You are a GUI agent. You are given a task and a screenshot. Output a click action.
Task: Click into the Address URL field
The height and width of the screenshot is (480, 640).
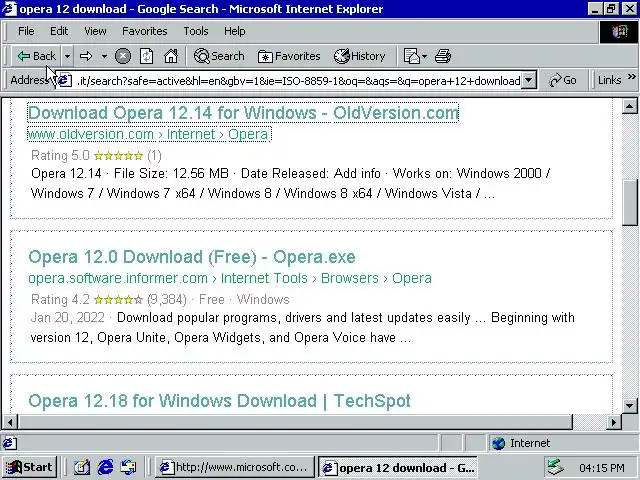click(x=298, y=80)
